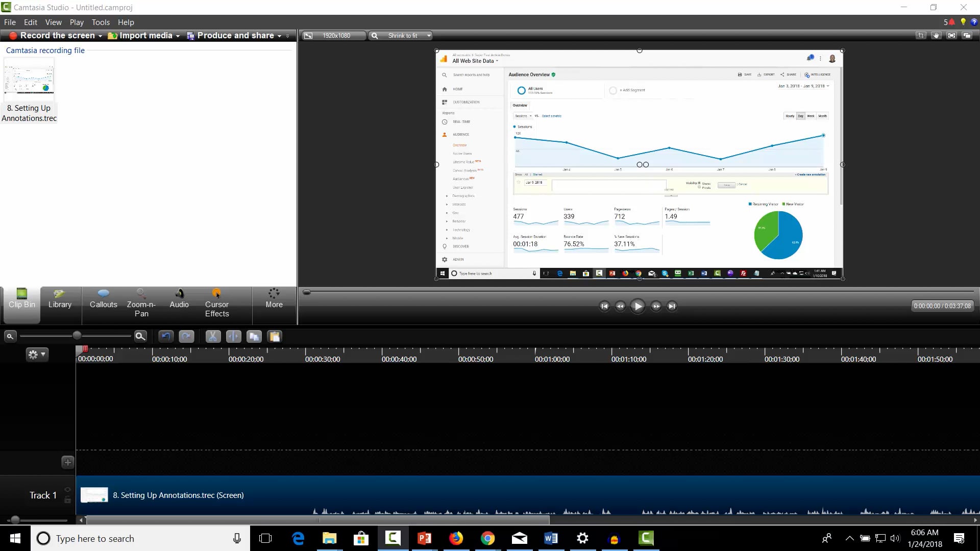Toggle Track 1 visibility eye icon
The height and width of the screenshot is (551, 980).
click(x=67, y=490)
